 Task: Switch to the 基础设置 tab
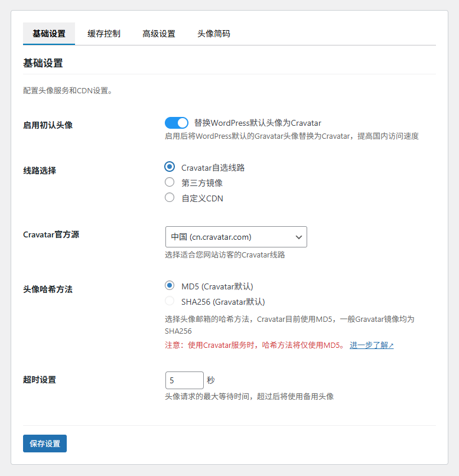[49, 34]
